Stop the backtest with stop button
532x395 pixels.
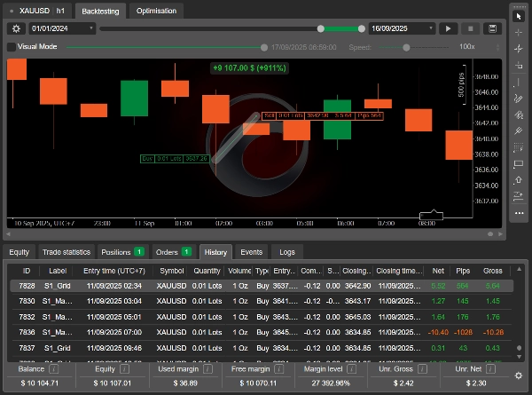[x=470, y=28]
